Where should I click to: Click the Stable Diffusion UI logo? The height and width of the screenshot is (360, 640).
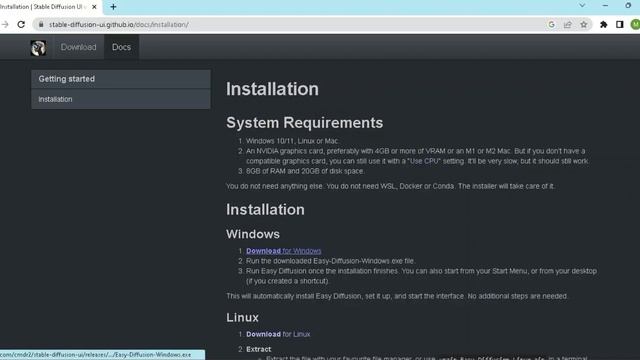tap(38, 48)
